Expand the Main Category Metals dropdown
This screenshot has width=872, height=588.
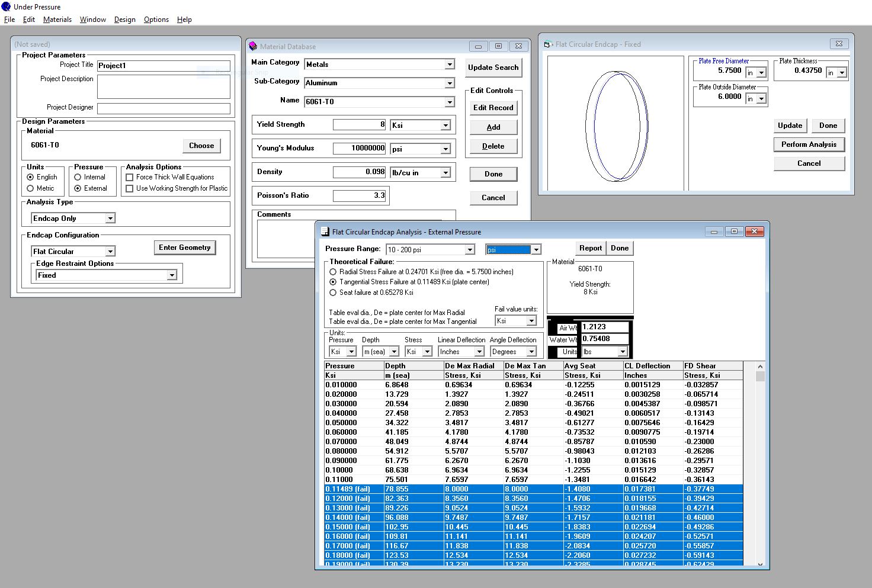pyautogui.click(x=450, y=65)
